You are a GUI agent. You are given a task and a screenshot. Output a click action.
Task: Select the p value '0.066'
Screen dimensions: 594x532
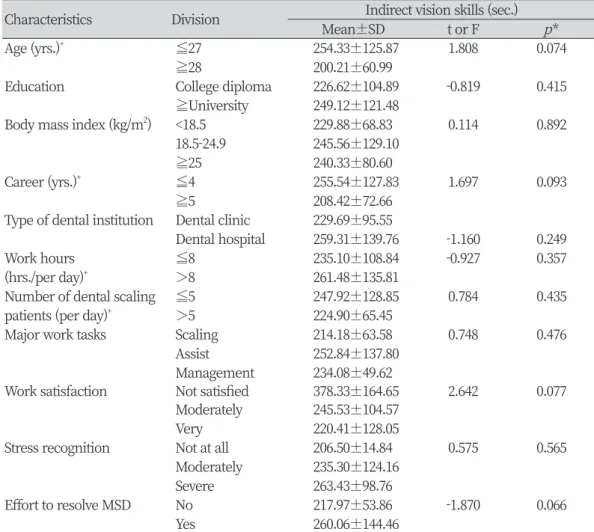tap(551, 505)
